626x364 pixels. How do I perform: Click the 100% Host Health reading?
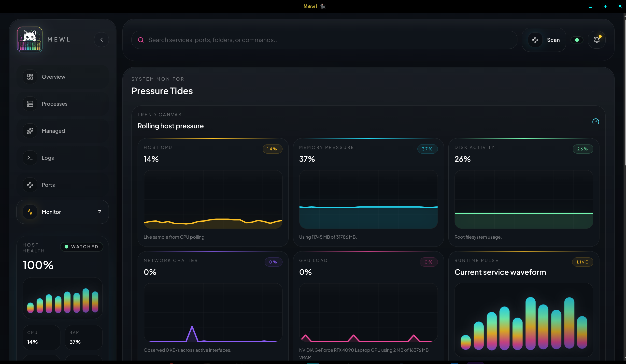[38, 265]
